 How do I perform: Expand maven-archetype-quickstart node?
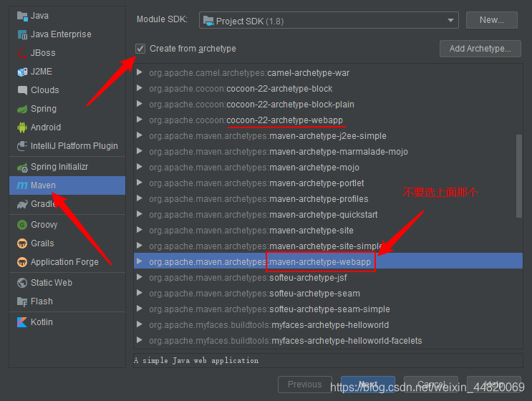(x=139, y=214)
